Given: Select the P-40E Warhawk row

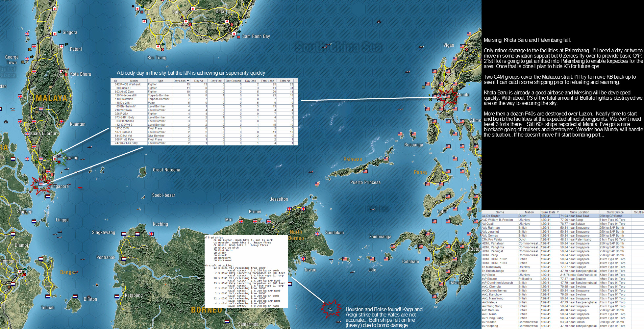Looking at the screenshot, I should [204, 85].
